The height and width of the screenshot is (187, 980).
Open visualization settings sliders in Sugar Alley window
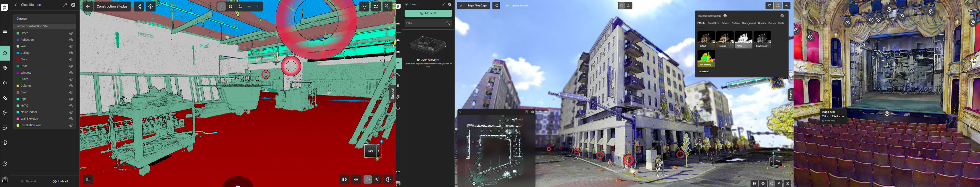pos(778,6)
